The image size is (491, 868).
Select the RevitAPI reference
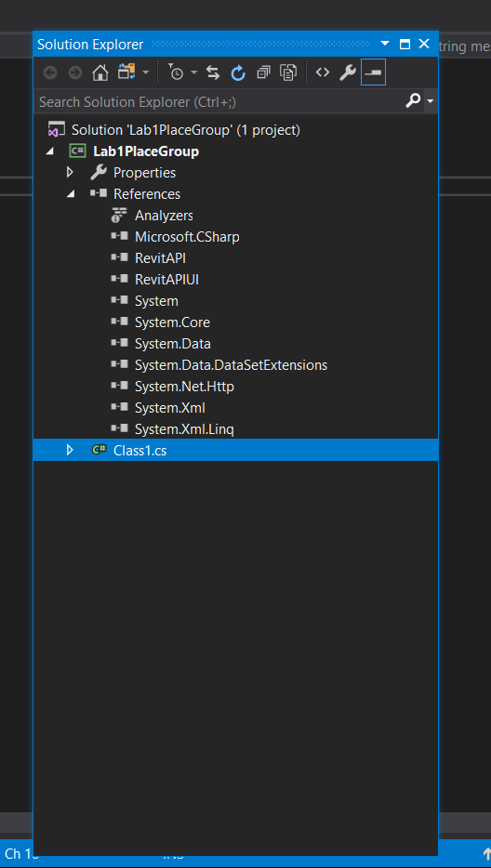pos(160,258)
